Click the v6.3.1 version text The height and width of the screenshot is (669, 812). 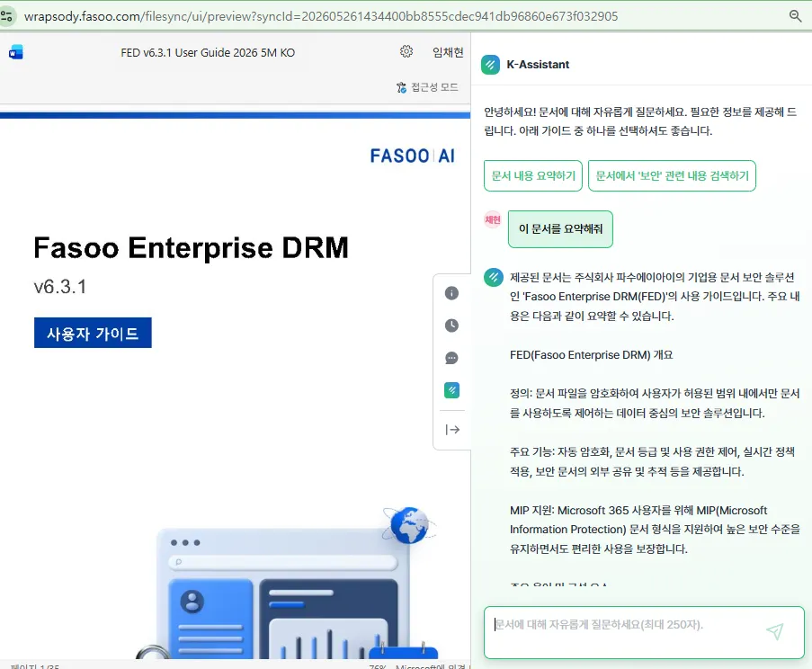click(60, 287)
